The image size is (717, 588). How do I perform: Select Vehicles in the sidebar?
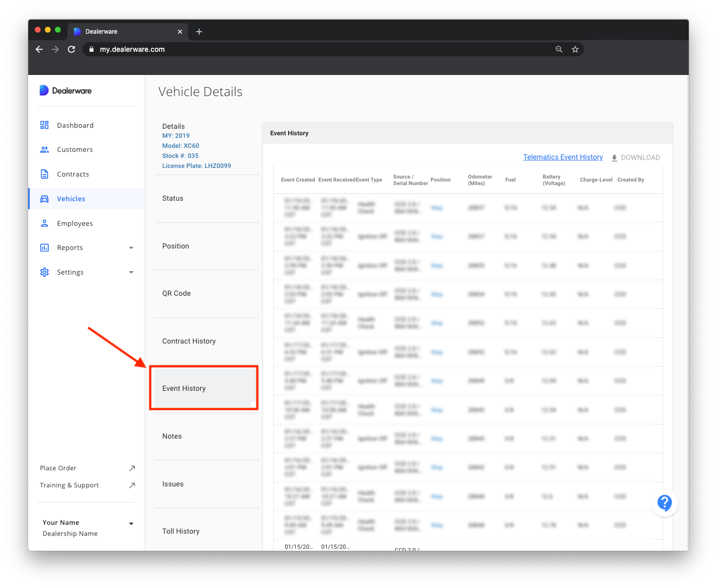tap(86, 199)
